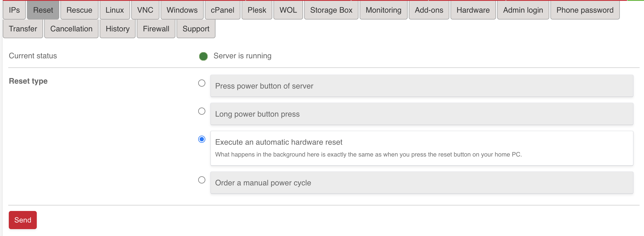This screenshot has width=644, height=236.
Task: Click the green server status indicator
Action: pos(203,56)
